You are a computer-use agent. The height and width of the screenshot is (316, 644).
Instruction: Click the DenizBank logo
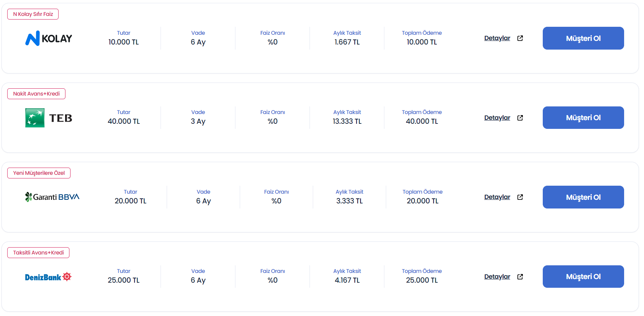pyautogui.click(x=48, y=277)
